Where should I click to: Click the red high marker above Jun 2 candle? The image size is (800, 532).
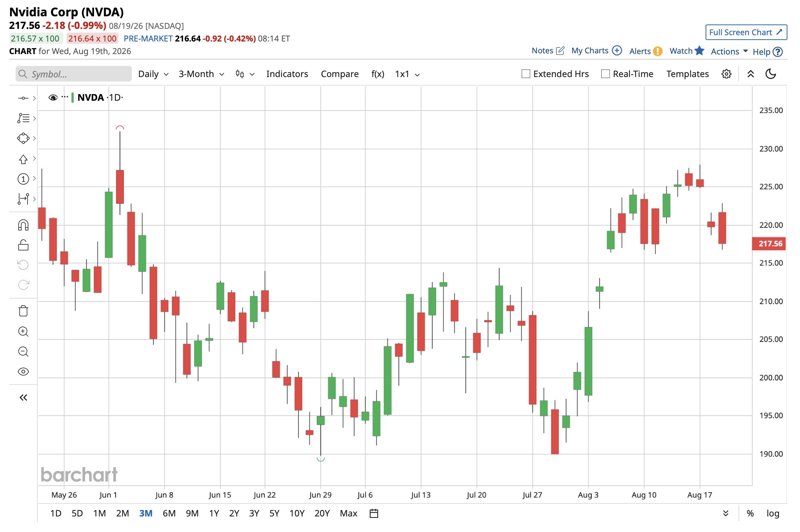pos(120,128)
